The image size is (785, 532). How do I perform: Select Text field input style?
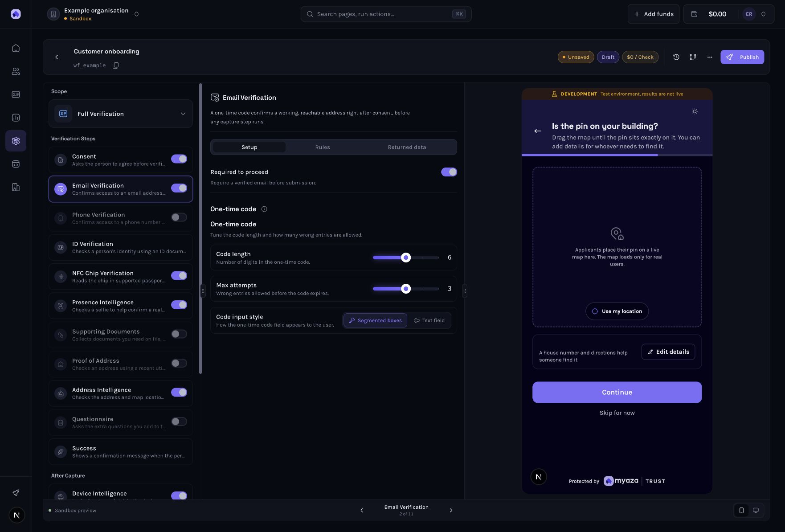click(429, 320)
